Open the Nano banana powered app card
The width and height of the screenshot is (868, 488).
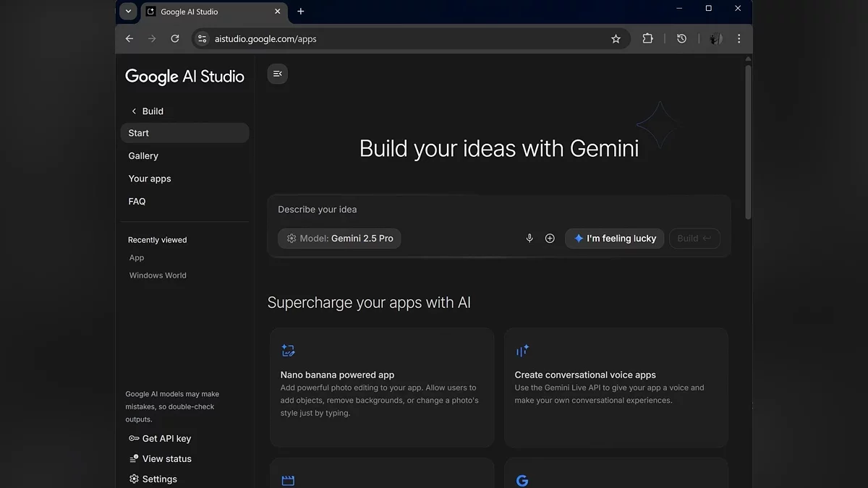tap(382, 388)
